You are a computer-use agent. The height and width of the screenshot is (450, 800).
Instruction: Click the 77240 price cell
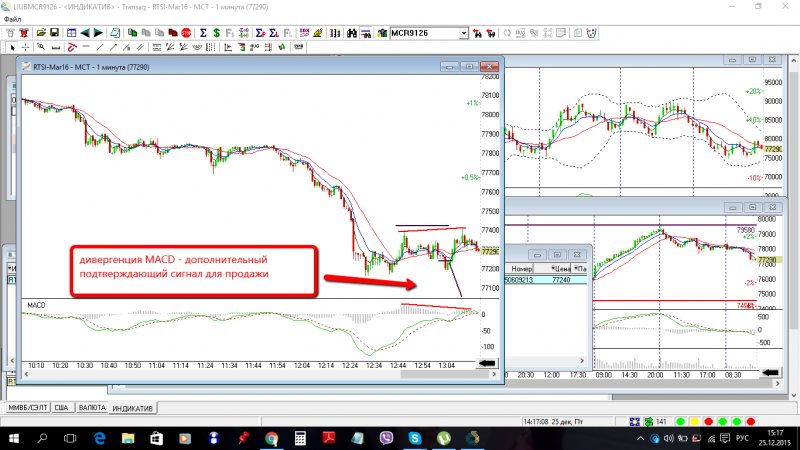tap(561, 280)
